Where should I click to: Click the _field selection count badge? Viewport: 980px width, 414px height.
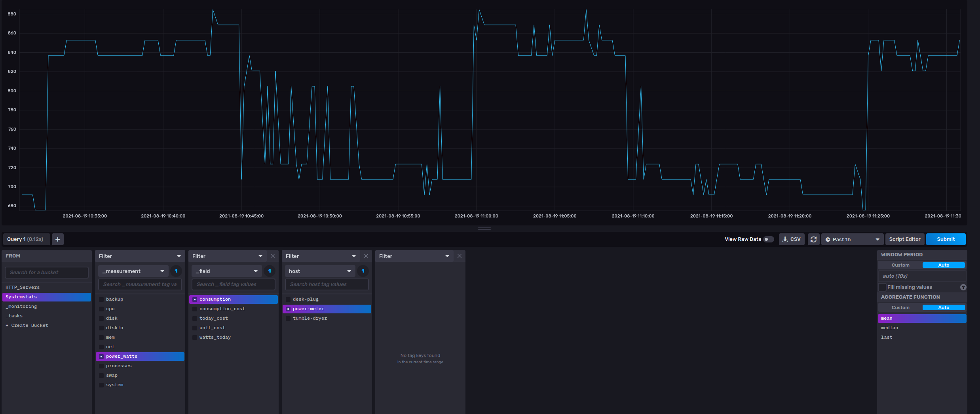point(270,271)
